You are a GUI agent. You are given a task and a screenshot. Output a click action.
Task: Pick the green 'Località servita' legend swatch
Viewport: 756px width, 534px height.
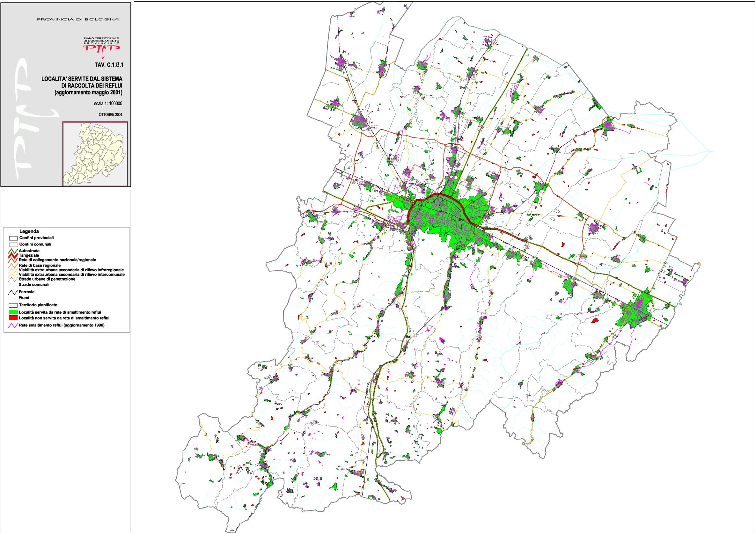coord(13,312)
